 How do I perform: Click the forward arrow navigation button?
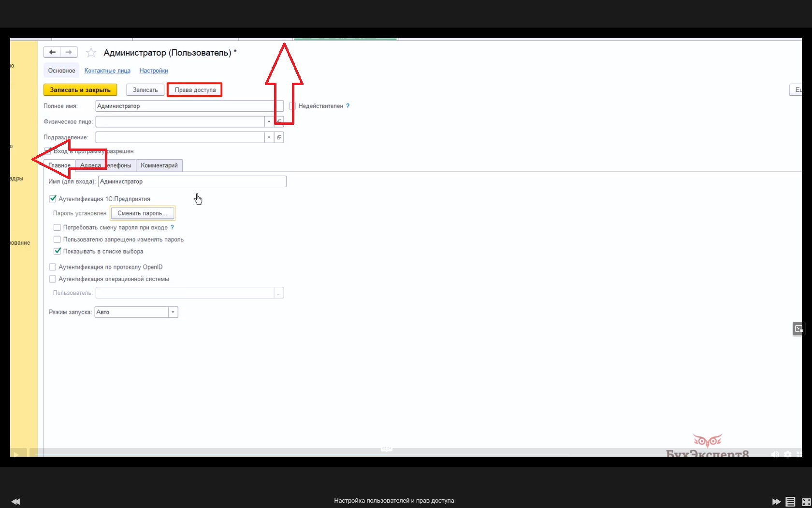pyautogui.click(x=69, y=52)
